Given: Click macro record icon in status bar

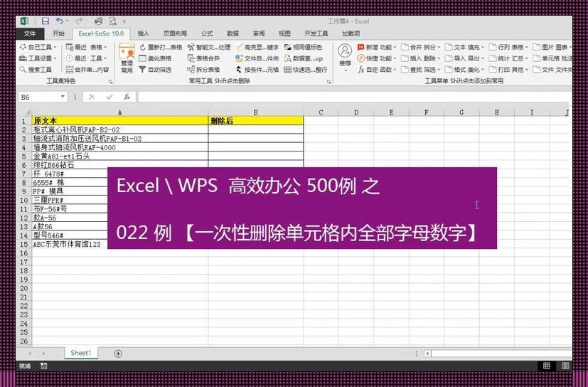Looking at the screenshot, I should click(x=44, y=366).
